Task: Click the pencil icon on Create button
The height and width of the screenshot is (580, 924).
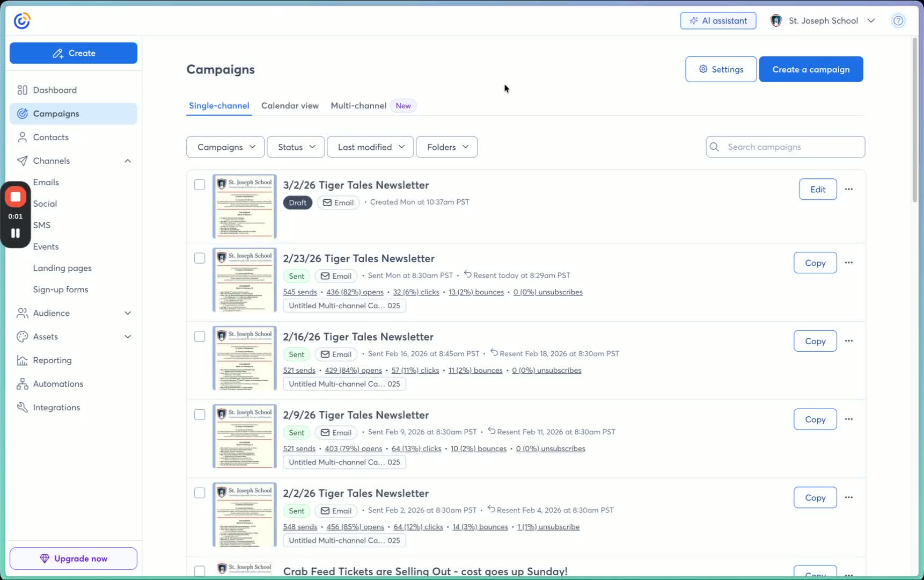Action: [x=57, y=53]
